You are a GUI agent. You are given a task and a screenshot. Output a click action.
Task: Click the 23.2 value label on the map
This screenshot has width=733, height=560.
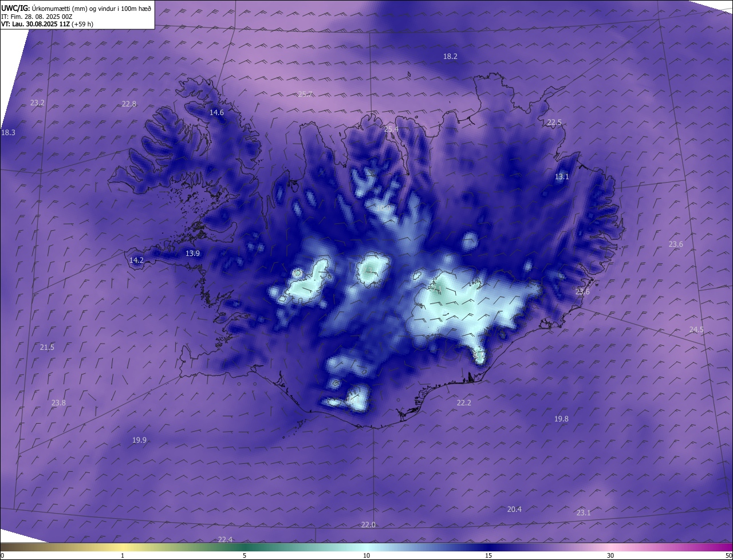[37, 102]
